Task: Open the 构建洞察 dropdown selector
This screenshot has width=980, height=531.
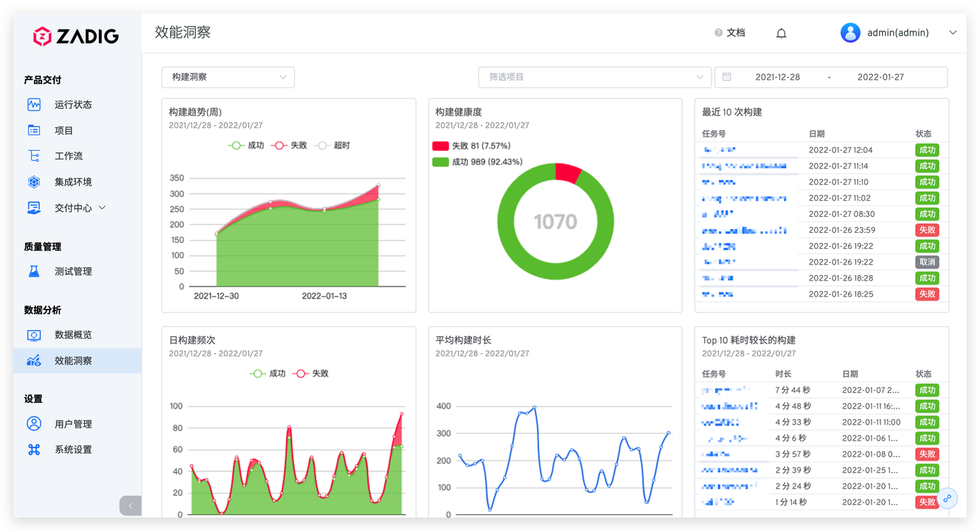Action: [x=228, y=77]
